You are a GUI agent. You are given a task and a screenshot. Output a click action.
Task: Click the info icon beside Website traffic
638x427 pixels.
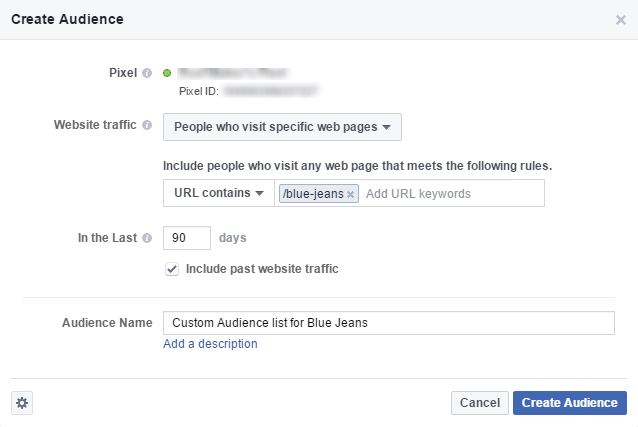pyautogui.click(x=147, y=125)
